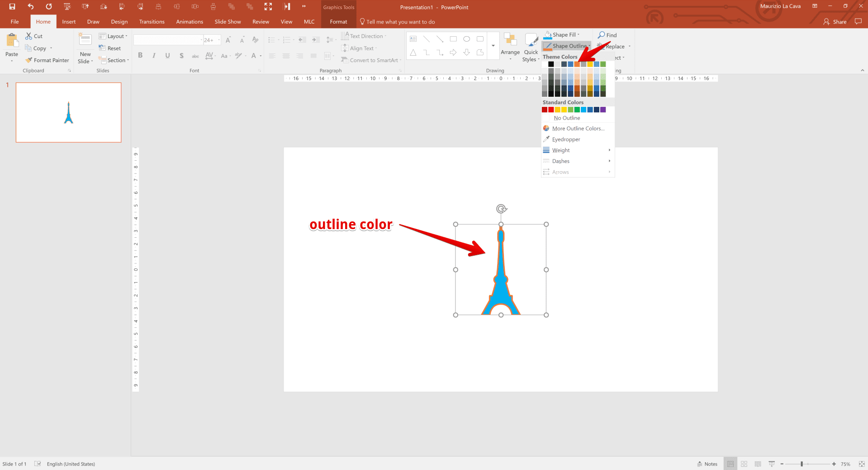Viewport: 868px width, 470px height.
Task: Open More Outline Colors dialog
Action: coord(578,128)
